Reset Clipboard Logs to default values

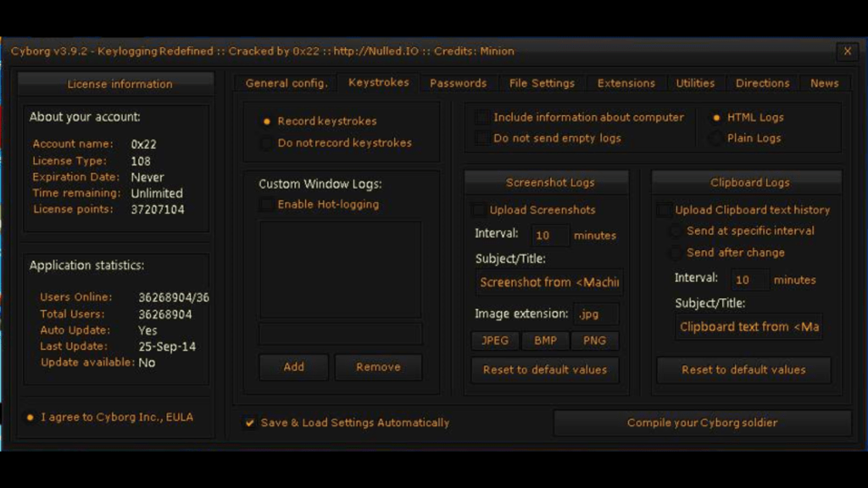click(x=743, y=369)
